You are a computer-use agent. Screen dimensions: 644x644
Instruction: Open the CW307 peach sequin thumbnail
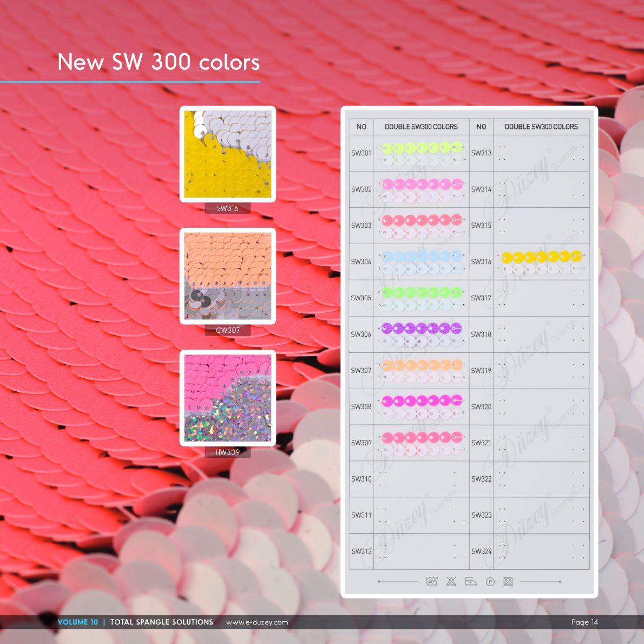click(x=227, y=276)
